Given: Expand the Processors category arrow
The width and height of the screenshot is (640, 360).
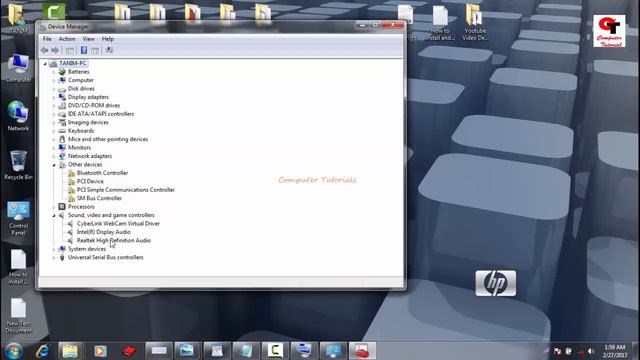Looking at the screenshot, I should [54, 207].
